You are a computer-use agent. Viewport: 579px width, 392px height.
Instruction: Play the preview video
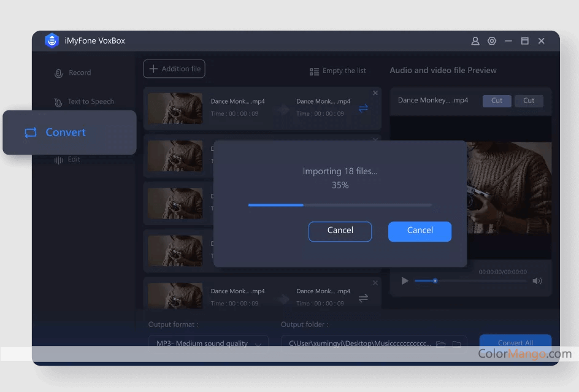[x=405, y=281]
